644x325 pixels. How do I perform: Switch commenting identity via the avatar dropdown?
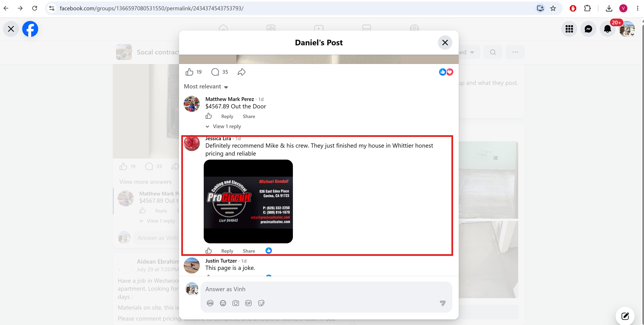192,289
